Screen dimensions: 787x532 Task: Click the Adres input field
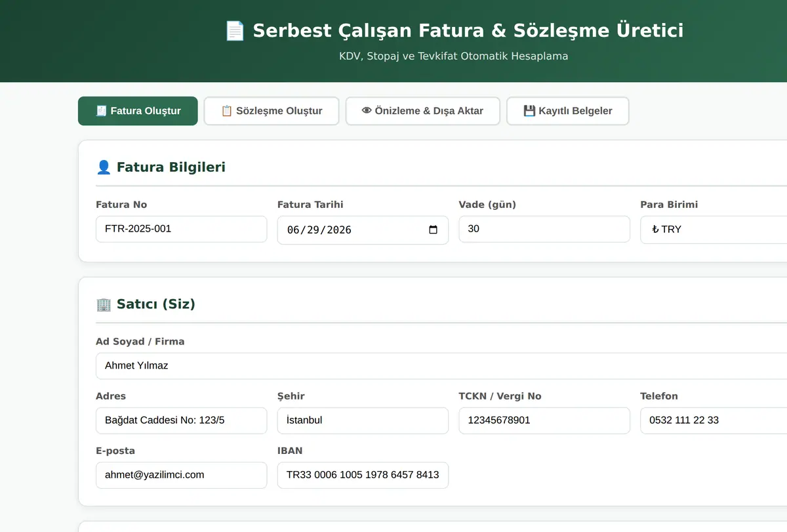pos(182,420)
